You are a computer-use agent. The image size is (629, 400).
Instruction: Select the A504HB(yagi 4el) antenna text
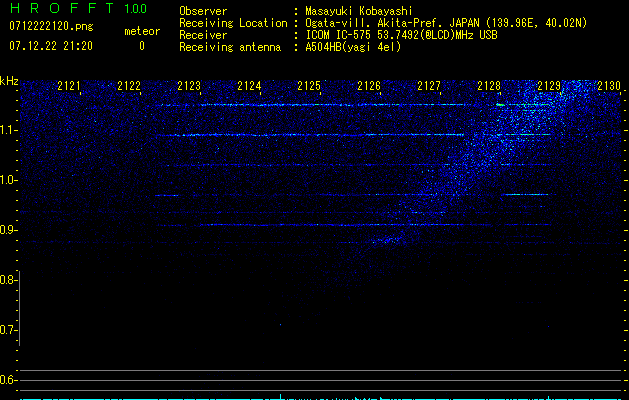tap(353, 47)
